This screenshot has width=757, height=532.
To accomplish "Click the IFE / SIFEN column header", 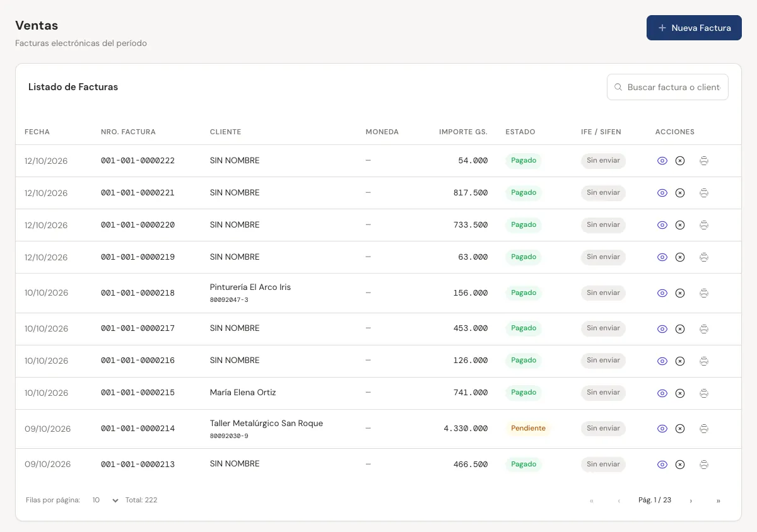I will coord(601,132).
